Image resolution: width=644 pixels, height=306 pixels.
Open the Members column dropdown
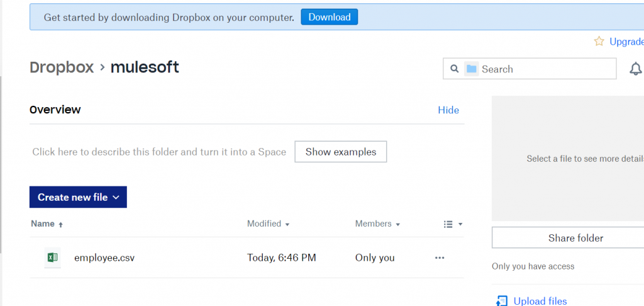[377, 224]
